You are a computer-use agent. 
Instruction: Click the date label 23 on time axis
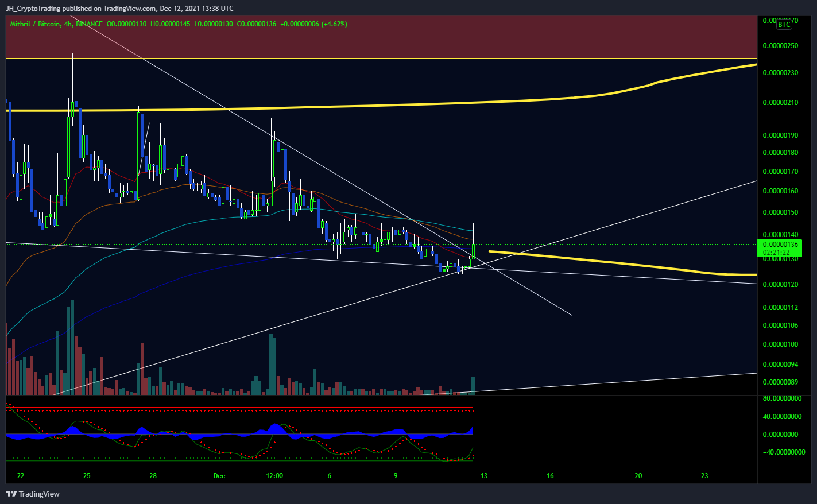coord(704,476)
